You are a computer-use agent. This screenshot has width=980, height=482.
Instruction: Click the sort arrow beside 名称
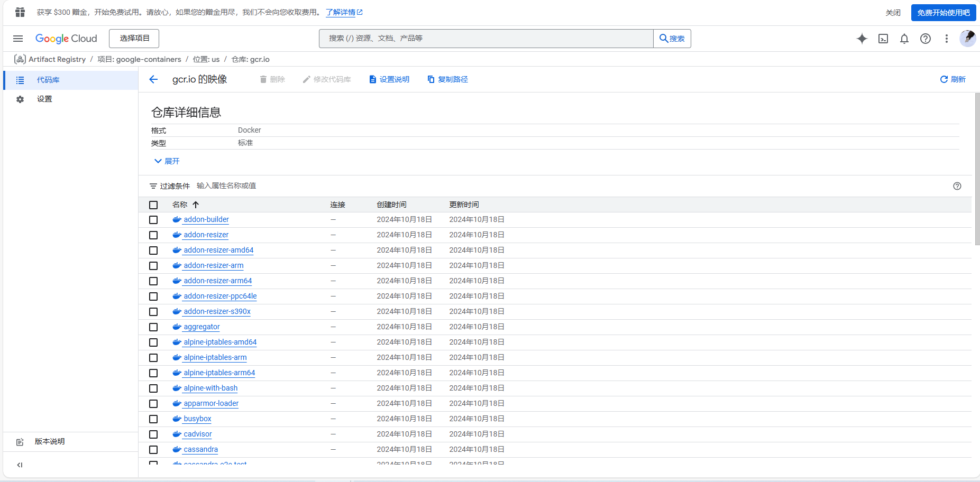pyautogui.click(x=196, y=205)
